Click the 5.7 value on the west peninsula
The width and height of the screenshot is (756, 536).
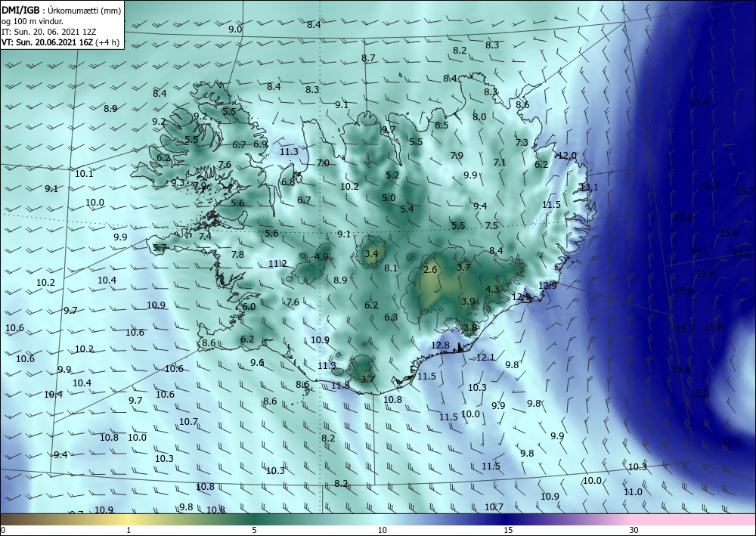160,248
